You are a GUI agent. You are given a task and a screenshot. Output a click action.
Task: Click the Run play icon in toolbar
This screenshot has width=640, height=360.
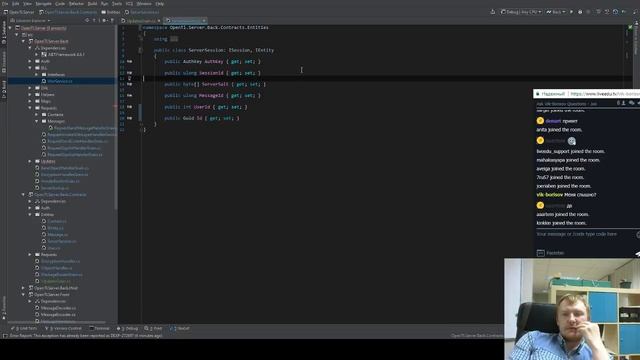click(571, 12)
